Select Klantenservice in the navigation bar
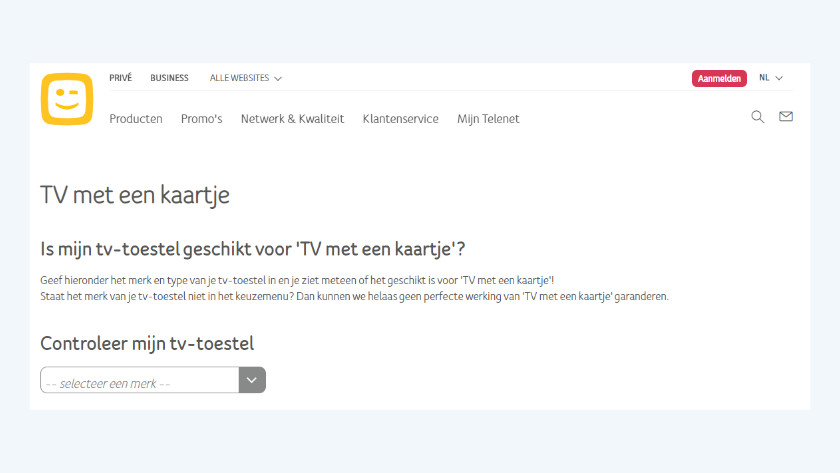This screenshot has width=840, height=473. pos(400,119)
